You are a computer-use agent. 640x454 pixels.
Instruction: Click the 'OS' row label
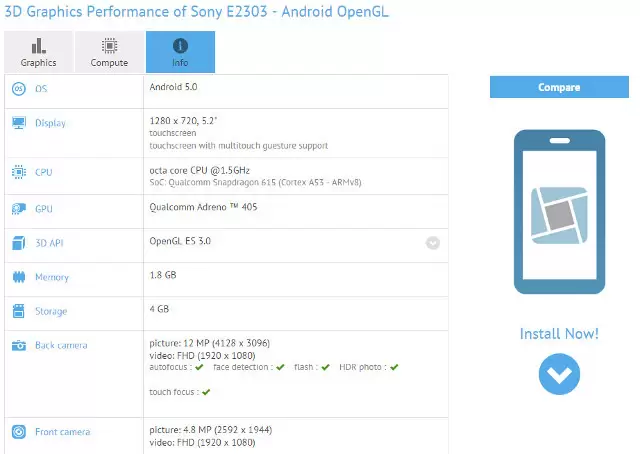click(x=41, y=89)
